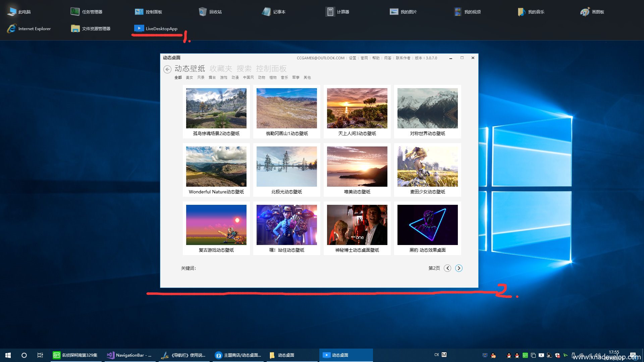Select 黑豹 动态效果桌面 thumbnail
Image resolution: width=644 pixels, height=362 pixels.
(x=427, y=225)
